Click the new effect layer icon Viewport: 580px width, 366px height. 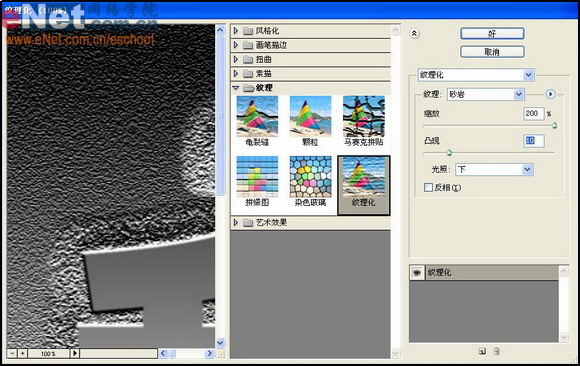[482, 351]
